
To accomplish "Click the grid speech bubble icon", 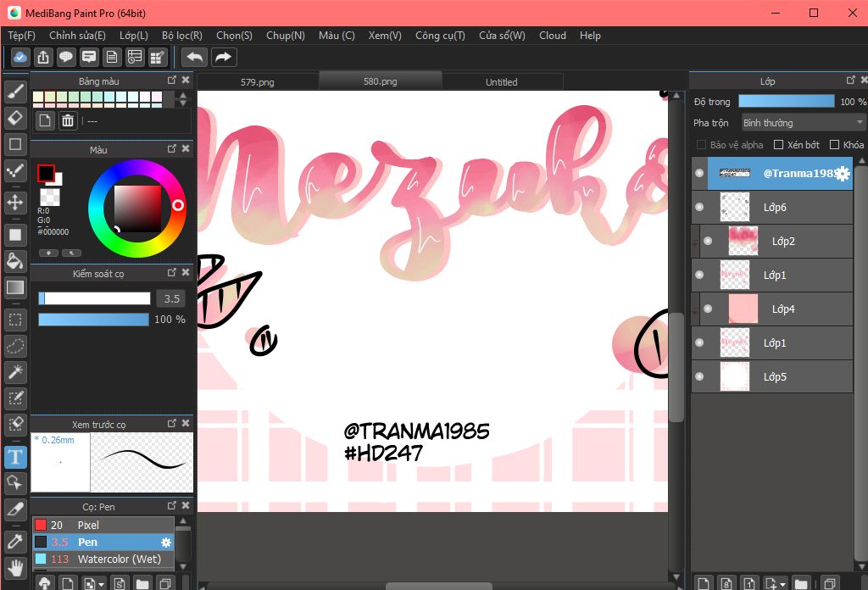I will click(x=66, y=57).
